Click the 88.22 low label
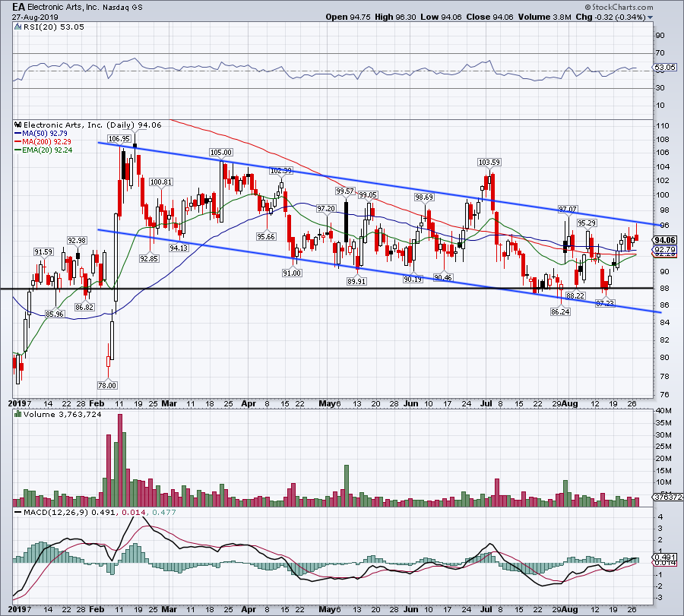 [575, 295]
